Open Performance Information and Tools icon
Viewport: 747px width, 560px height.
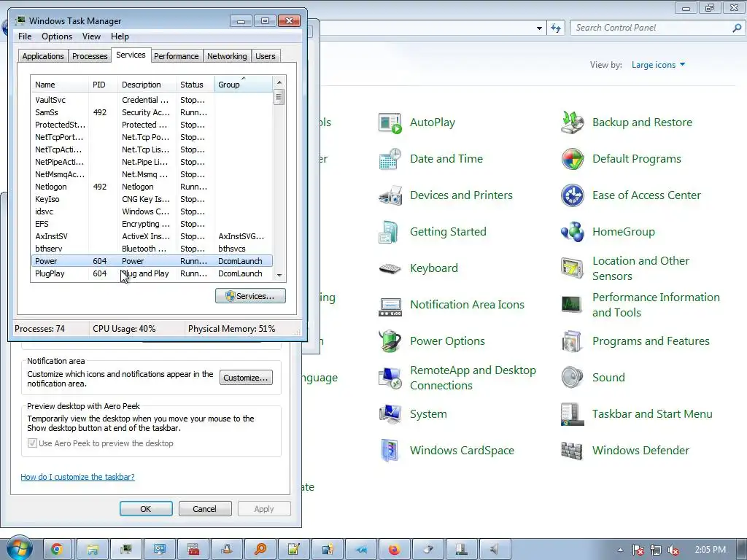click(572, 305)
